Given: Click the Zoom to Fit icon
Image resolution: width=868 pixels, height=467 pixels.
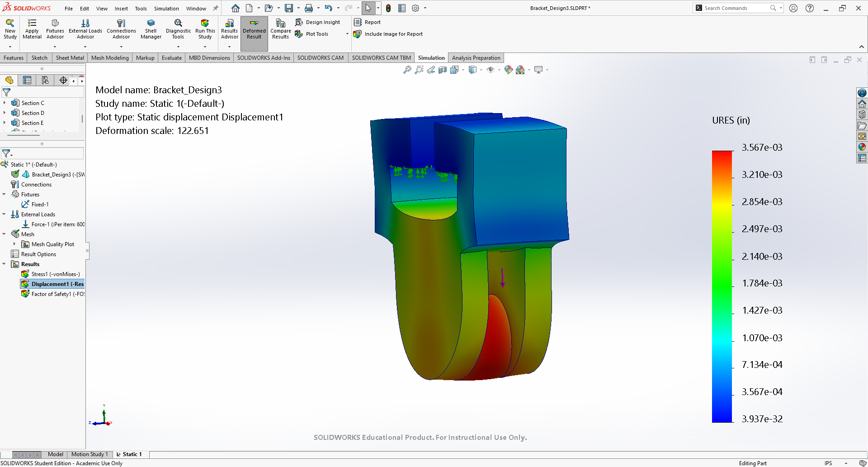Looking at the screenshot, I should (407, 70).
